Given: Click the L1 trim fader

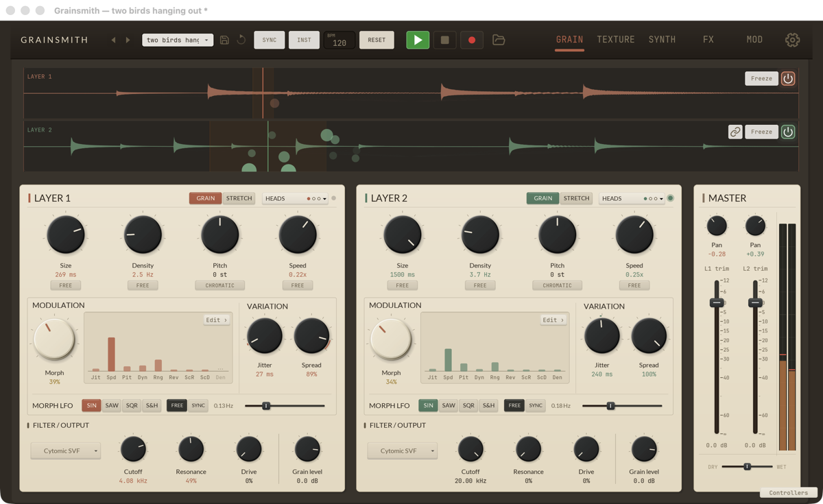Looking at the screenshot, I should [716, 302].
